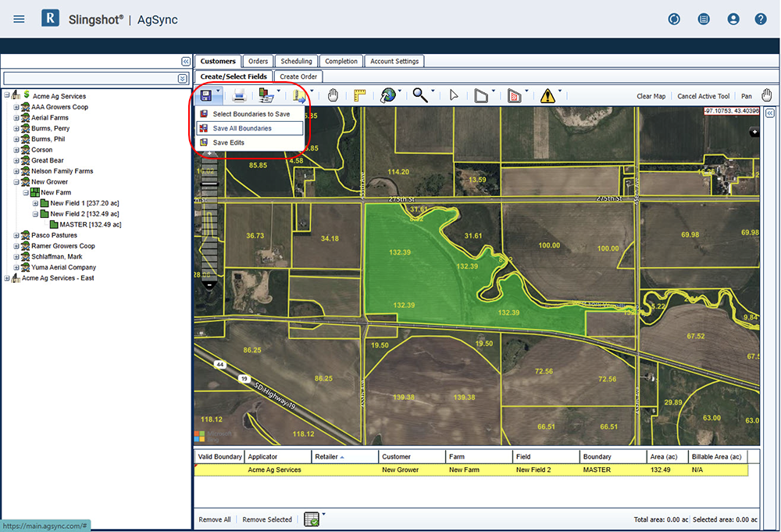Open the hamburger navigation menu
This screenshot has height=532, width=781.
point(19,19)
